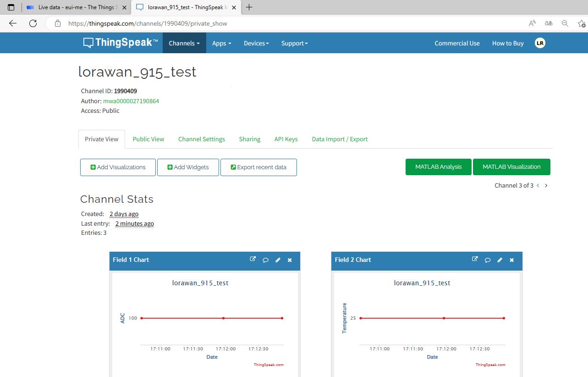Click Created '2 days ago' timestamp
Viewport: 588px width, 377px height.
[124, 214]
